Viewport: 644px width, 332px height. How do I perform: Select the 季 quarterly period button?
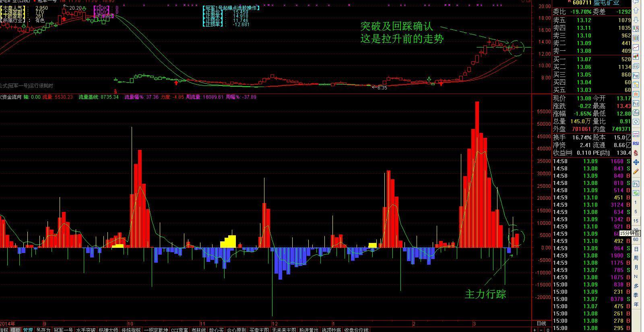636,295
